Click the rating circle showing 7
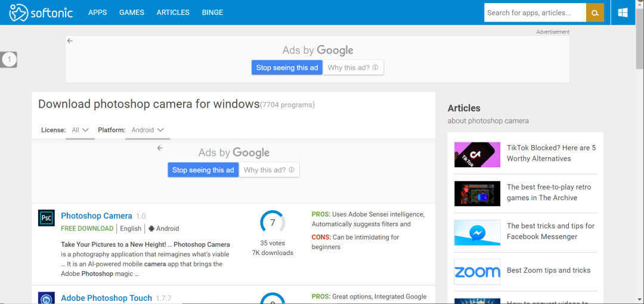Screen dimensions: 644x304 (273, 223)
